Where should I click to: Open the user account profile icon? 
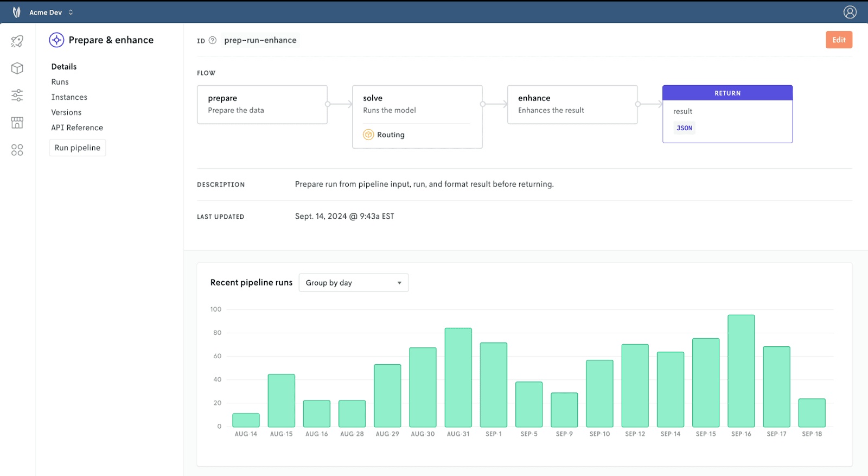click(850, 12)
